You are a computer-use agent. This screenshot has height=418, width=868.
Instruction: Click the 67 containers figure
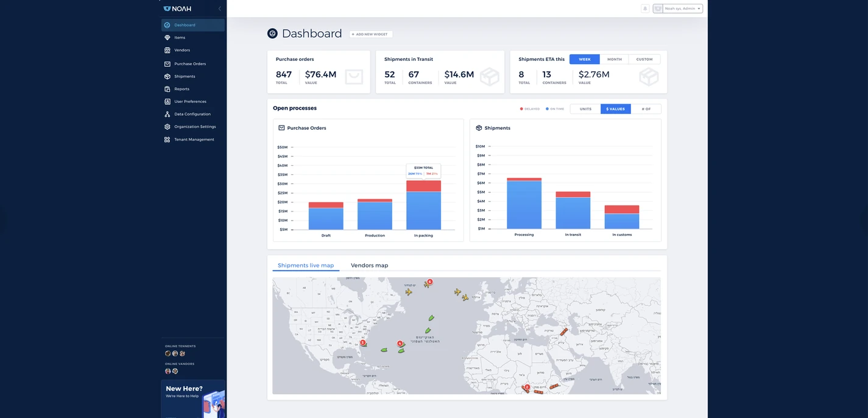tap(414, 74)
